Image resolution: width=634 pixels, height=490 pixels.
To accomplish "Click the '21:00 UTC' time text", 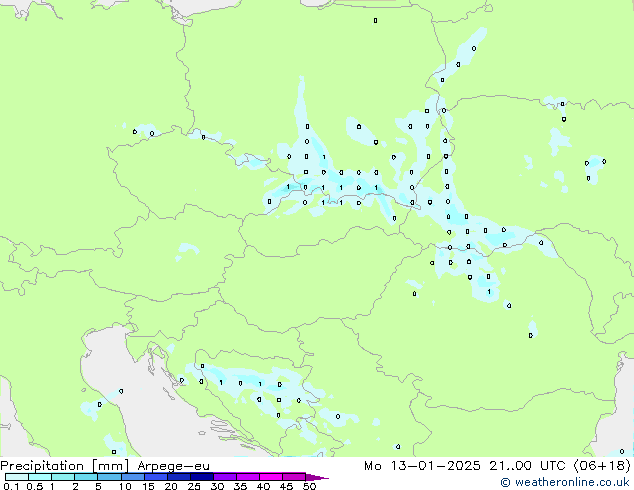I will [x=527, y=466].
